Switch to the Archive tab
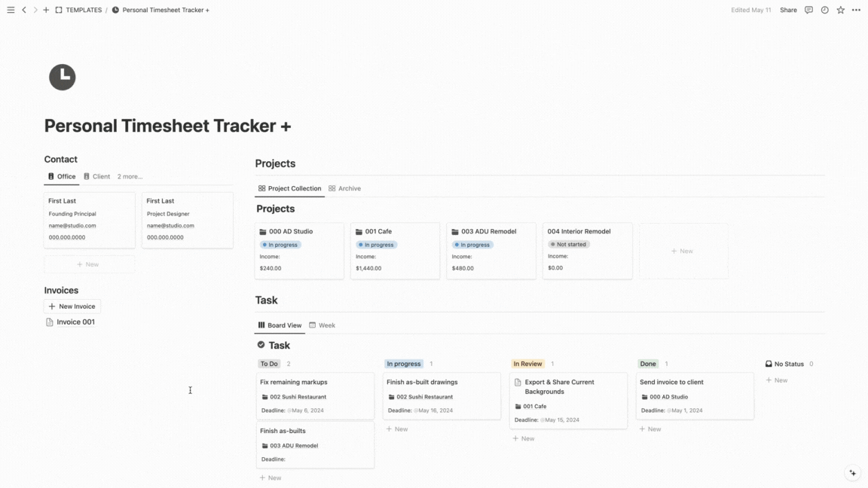 click(344, 188)
